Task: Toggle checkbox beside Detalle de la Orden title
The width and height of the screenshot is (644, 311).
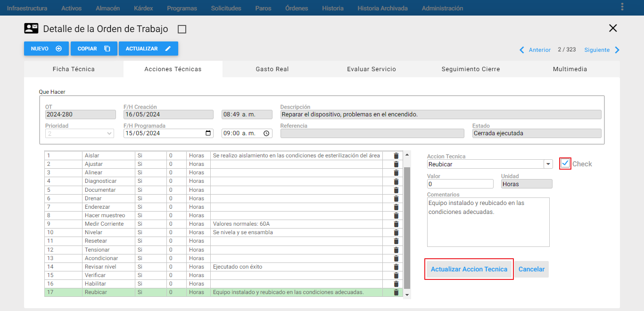Action: (x=182, y=29)
